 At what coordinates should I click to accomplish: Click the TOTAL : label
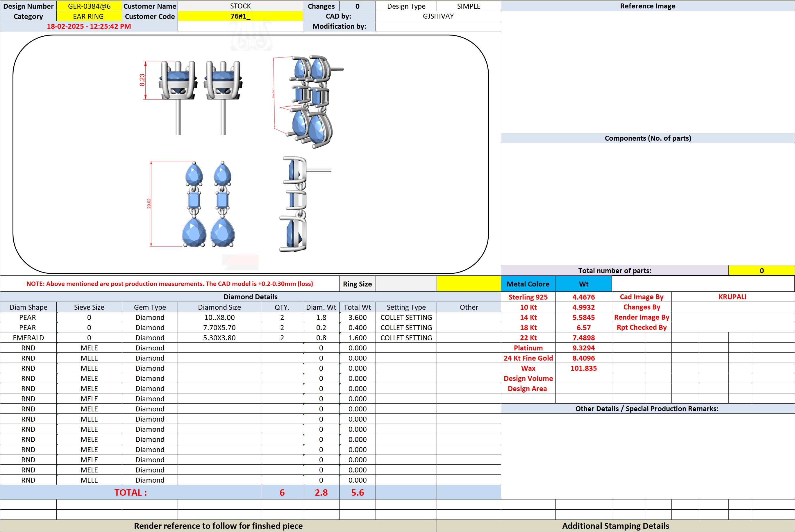pos(131,492)
